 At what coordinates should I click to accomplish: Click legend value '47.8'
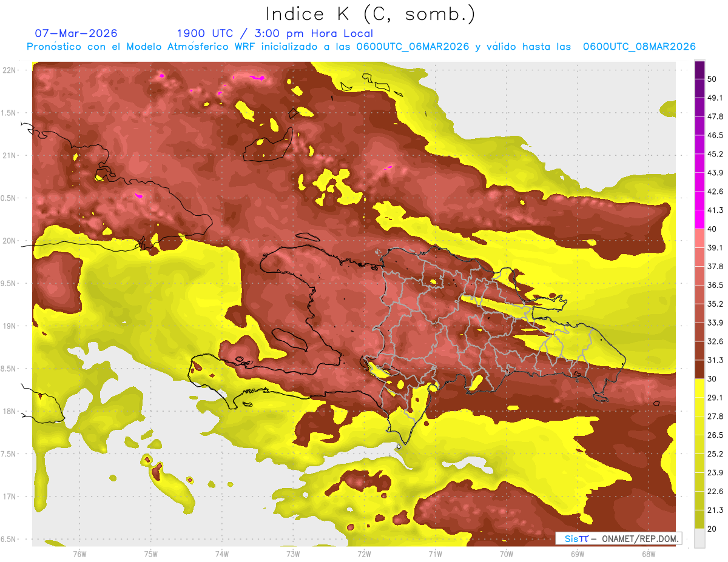716,116
